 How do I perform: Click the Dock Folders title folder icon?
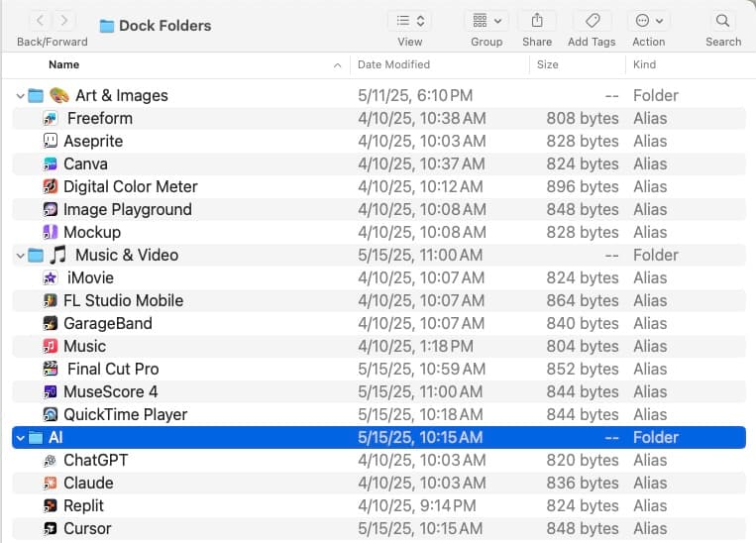(x=107, y=26)
